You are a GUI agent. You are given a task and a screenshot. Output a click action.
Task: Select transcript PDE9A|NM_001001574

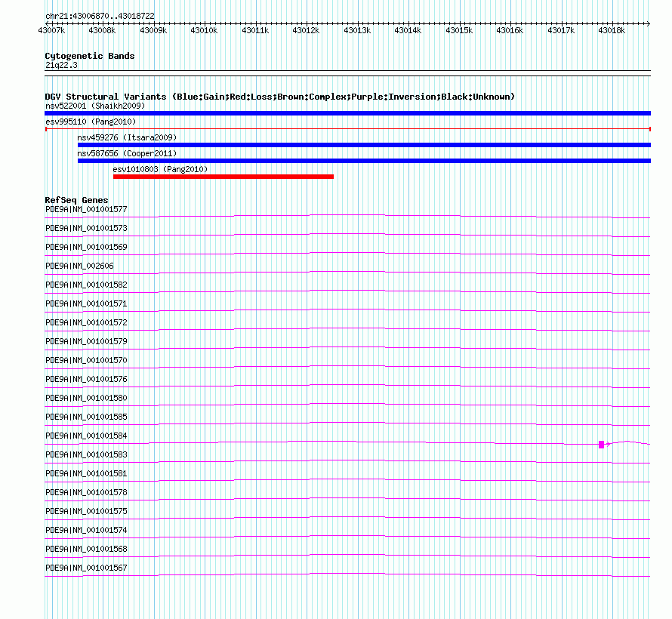(x=86, y=530)
